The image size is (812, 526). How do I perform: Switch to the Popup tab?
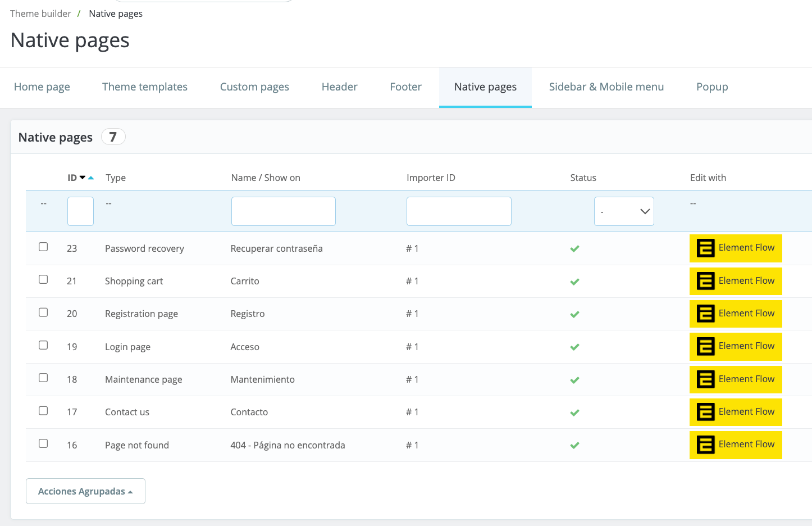712,87
